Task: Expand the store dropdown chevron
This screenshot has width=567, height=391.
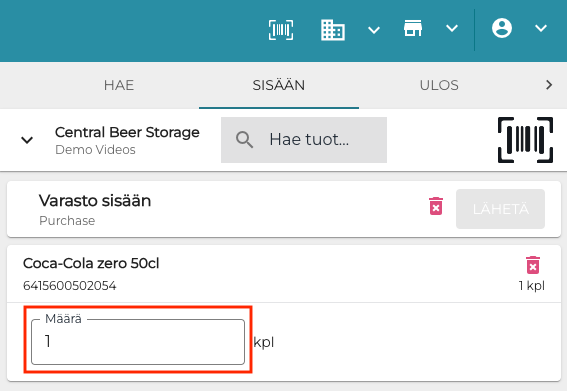Action: pos(452,28)
